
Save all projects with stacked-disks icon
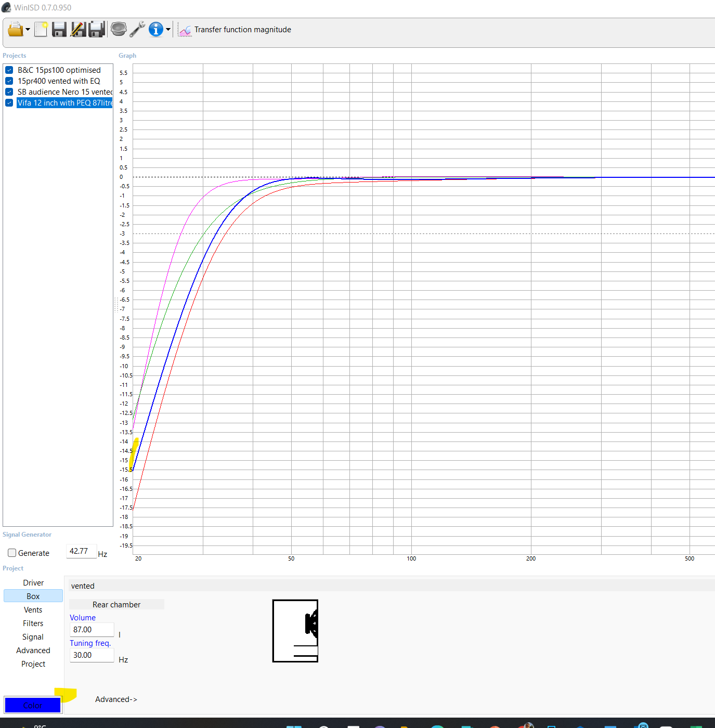97,29
